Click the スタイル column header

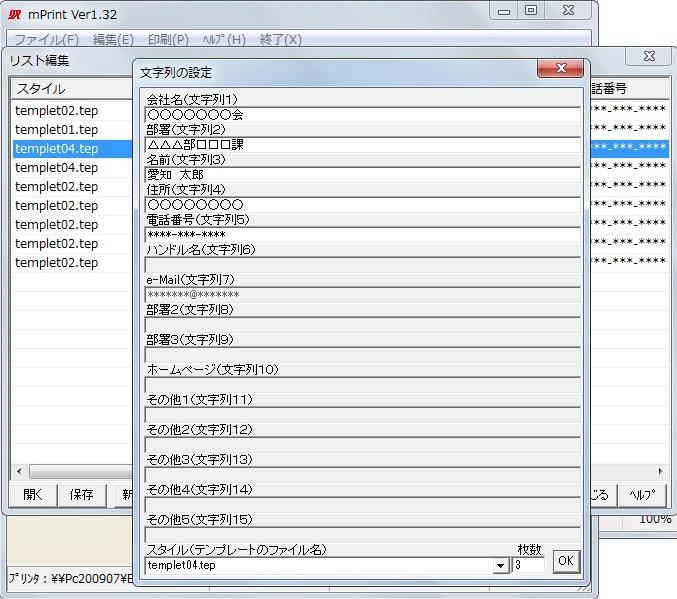point(70,89)
